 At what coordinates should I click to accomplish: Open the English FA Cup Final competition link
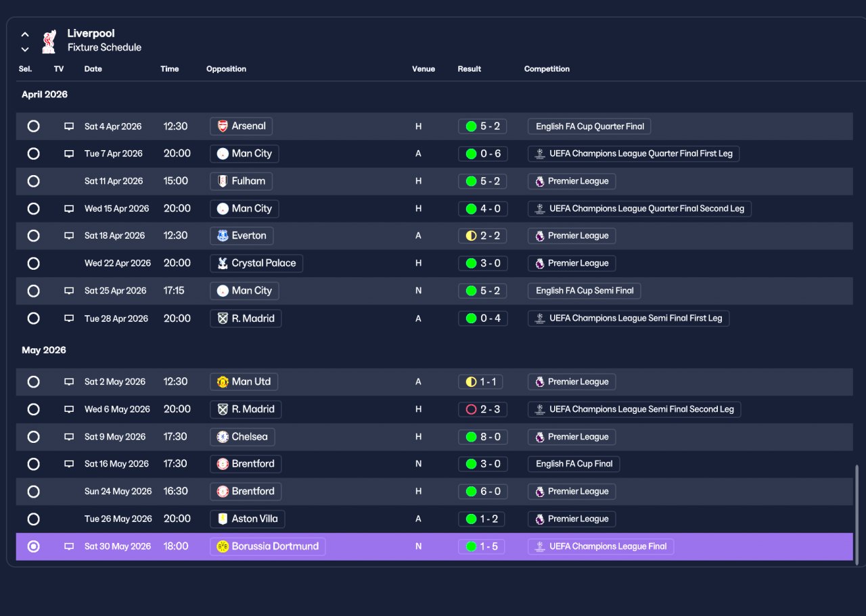pos(574,464)
